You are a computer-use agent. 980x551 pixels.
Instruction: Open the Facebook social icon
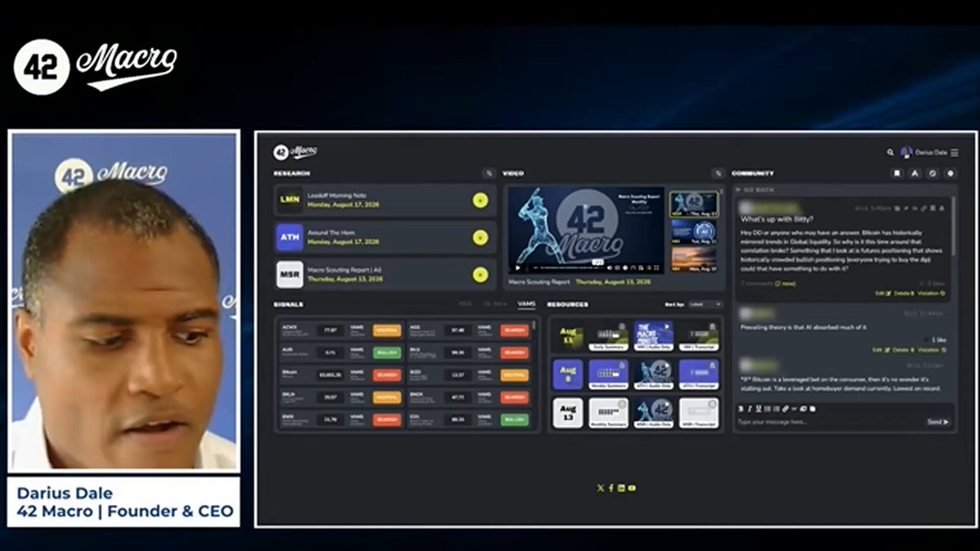[611, 488]
